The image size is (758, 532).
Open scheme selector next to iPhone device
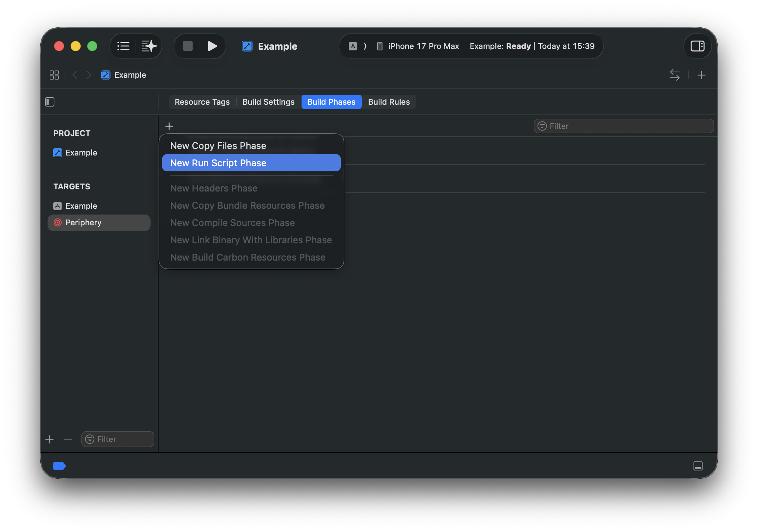pyautogui.click(x=353, y=46)
